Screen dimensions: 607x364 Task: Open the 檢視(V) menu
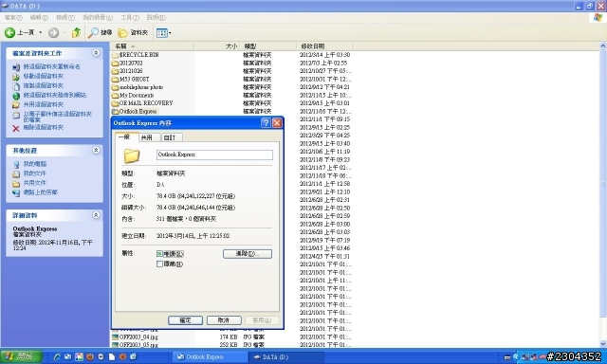coord(65,17)
